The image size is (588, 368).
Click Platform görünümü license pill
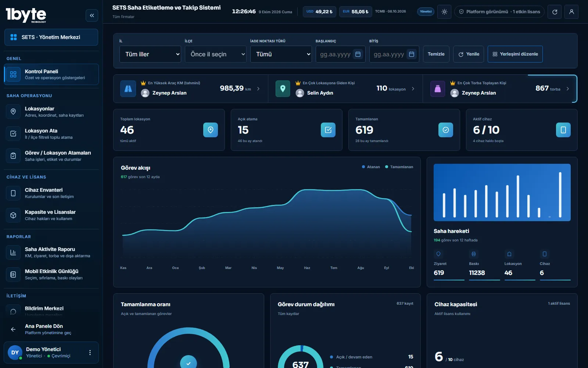point(499,12)
